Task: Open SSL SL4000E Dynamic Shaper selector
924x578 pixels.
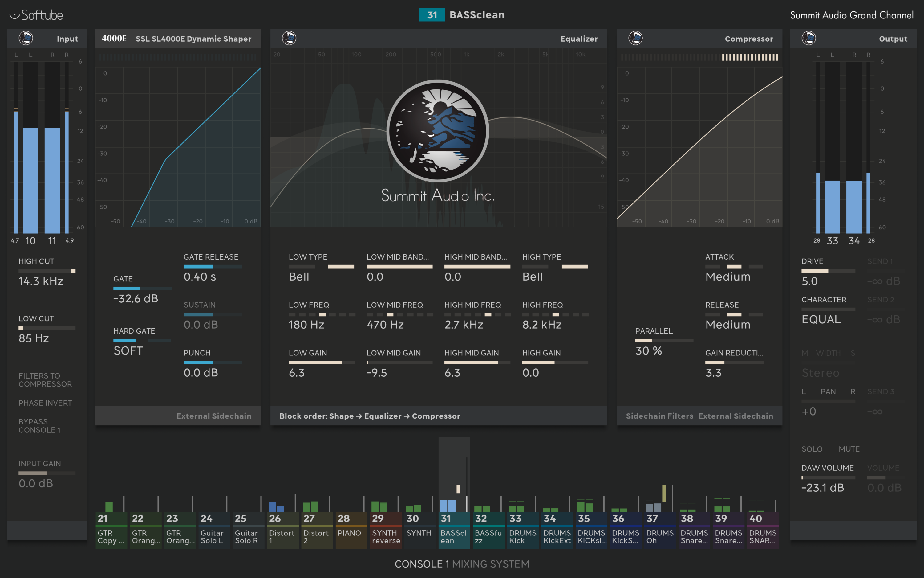Action: (194, 39)
